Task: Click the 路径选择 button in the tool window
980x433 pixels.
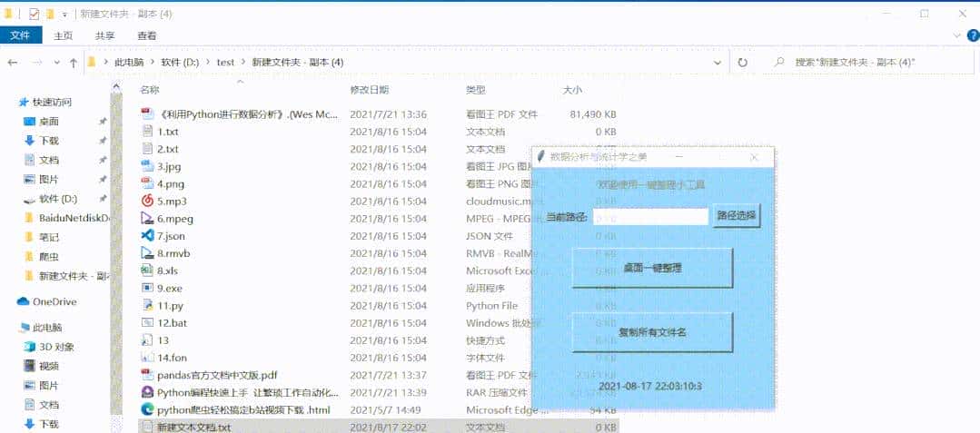Action: pyautogui.click(x=737, y=216)
